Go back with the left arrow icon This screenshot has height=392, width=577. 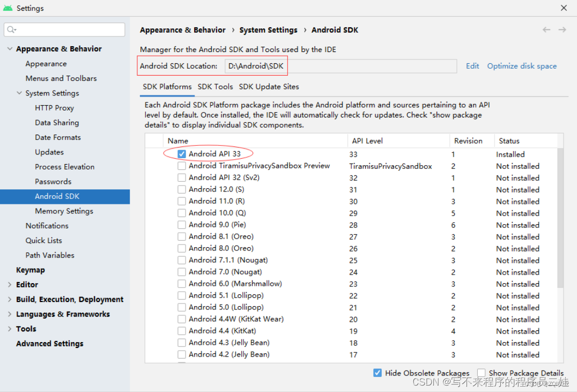pyautogui.click(x=546, y=30)
